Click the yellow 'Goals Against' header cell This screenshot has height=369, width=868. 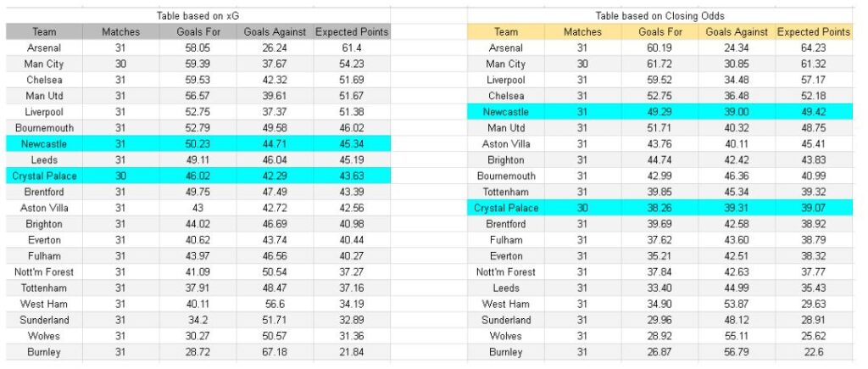click(737, 32)
